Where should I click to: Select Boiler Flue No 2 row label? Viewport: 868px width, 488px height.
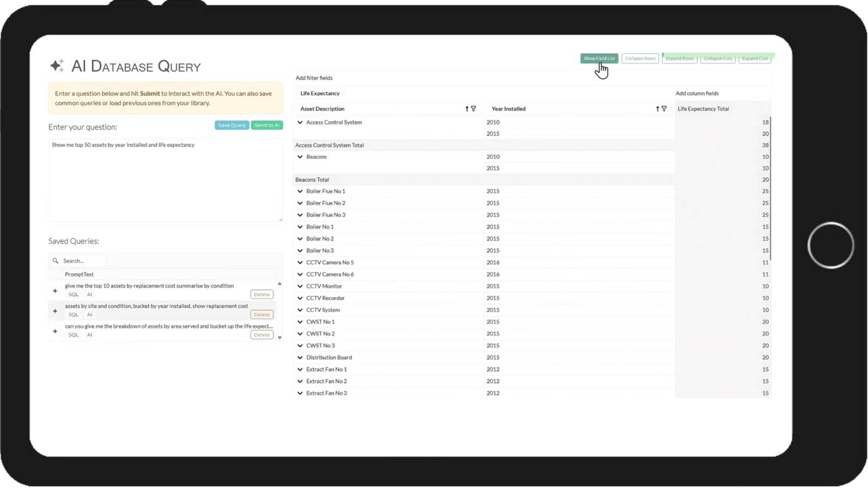coord(325,203)
